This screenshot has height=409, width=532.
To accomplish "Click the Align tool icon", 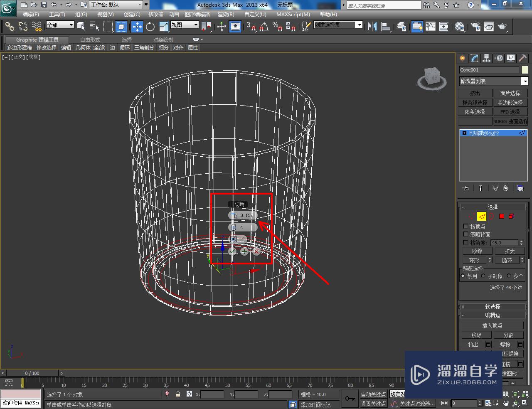I will (x=386, y=27).
